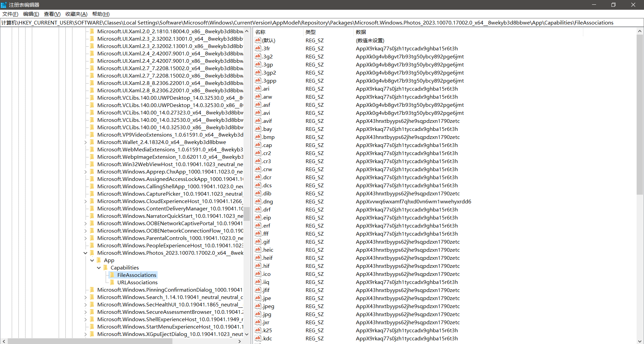
Task: Select the .heic value icon
Action: (258, 250)
